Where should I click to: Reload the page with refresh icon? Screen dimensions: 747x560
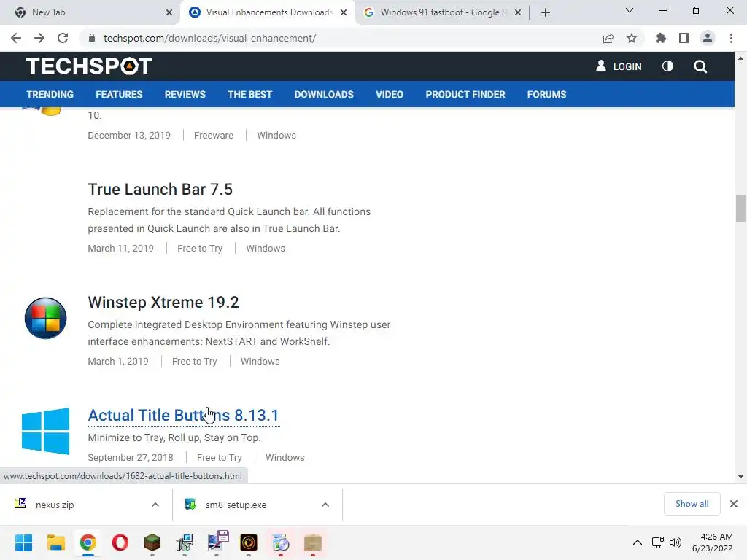coord(63,38)
